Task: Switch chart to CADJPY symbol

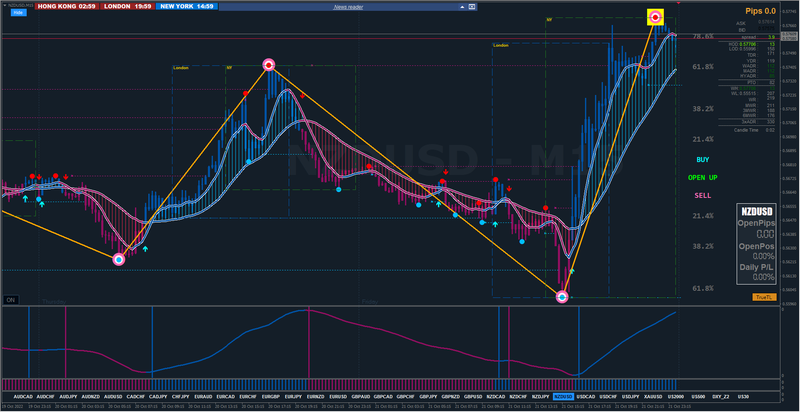Action: (158, 397)
